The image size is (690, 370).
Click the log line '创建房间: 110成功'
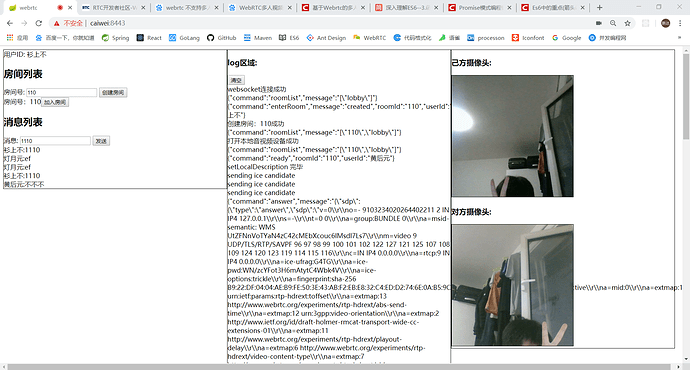coord(256,124)
